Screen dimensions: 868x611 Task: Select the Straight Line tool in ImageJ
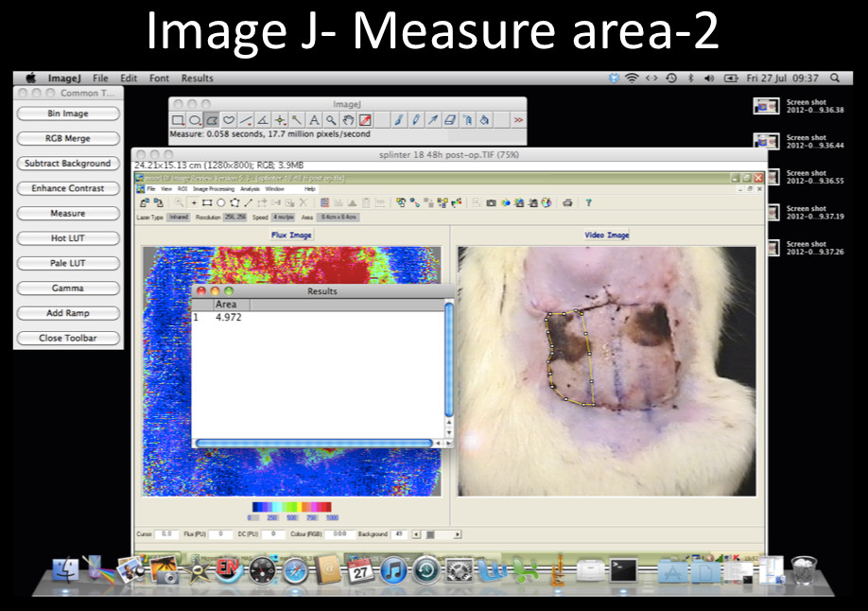pyautogui.click(x=246, y=120)
